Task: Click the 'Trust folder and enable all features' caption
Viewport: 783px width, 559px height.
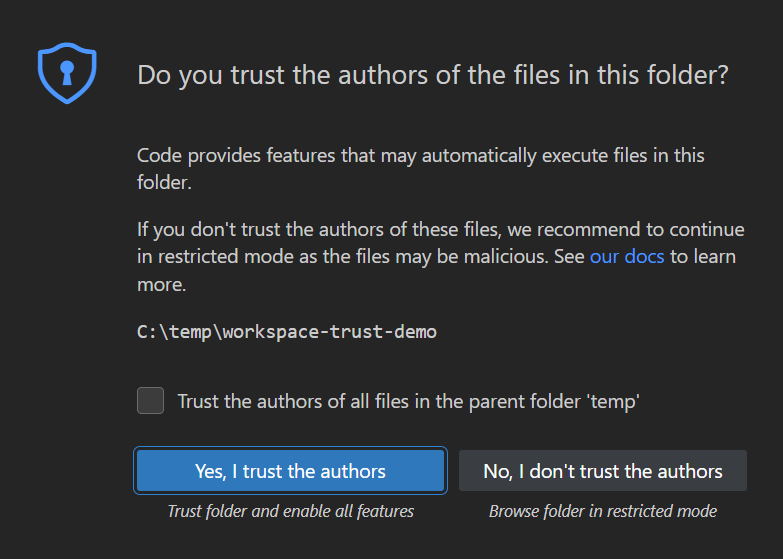Action: [290, 511]
